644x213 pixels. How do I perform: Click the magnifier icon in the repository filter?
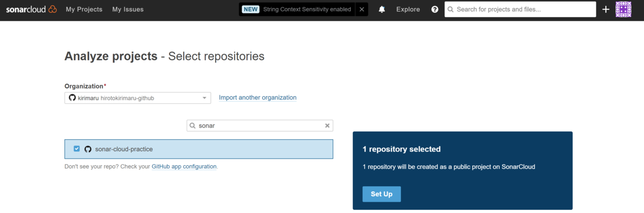pos(193,125)
